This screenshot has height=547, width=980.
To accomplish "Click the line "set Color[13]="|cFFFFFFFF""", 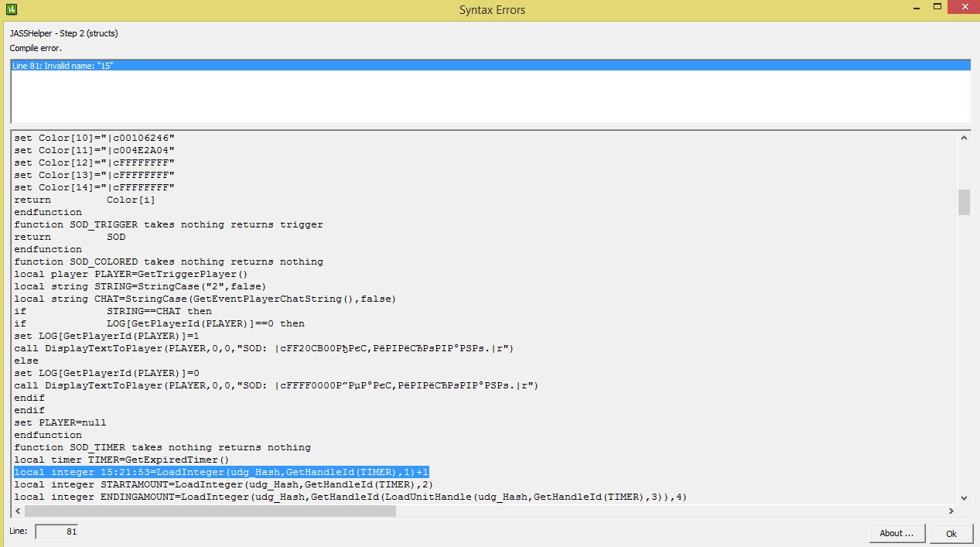I will [x=94, y=175].
